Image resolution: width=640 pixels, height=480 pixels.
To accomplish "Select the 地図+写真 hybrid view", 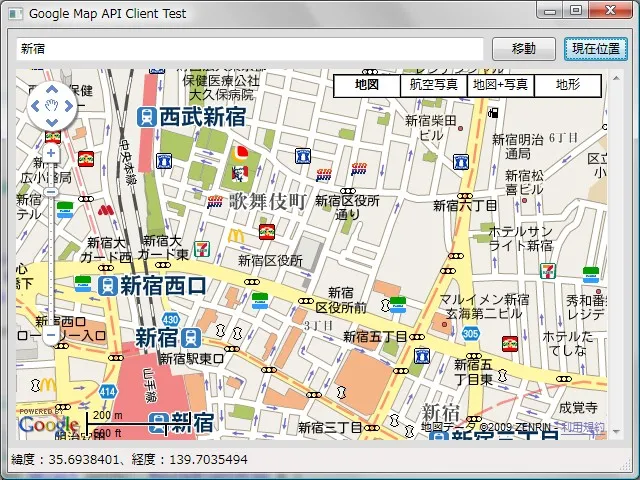I will [x=500, y=85].
